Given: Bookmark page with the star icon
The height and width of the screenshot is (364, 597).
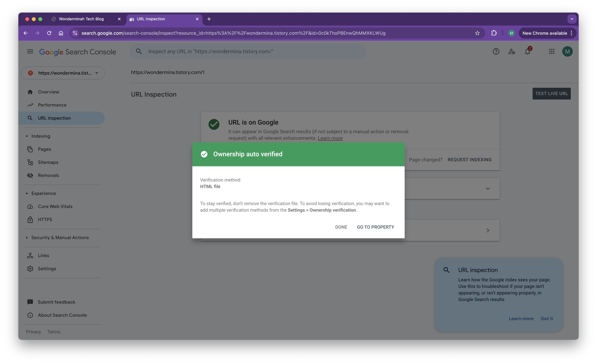Looking at the screenshot, I should (477, 33).
